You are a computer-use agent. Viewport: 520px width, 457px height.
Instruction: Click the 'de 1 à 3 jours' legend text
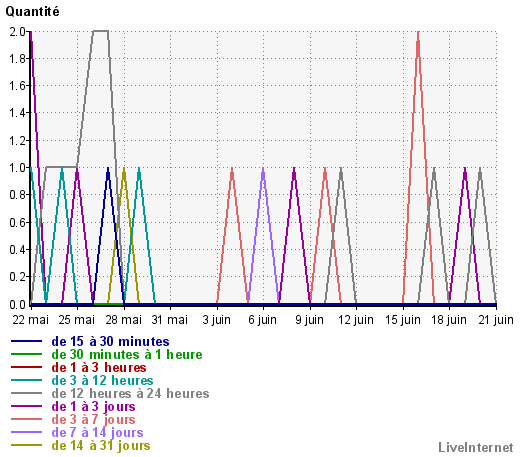[93, 406]
